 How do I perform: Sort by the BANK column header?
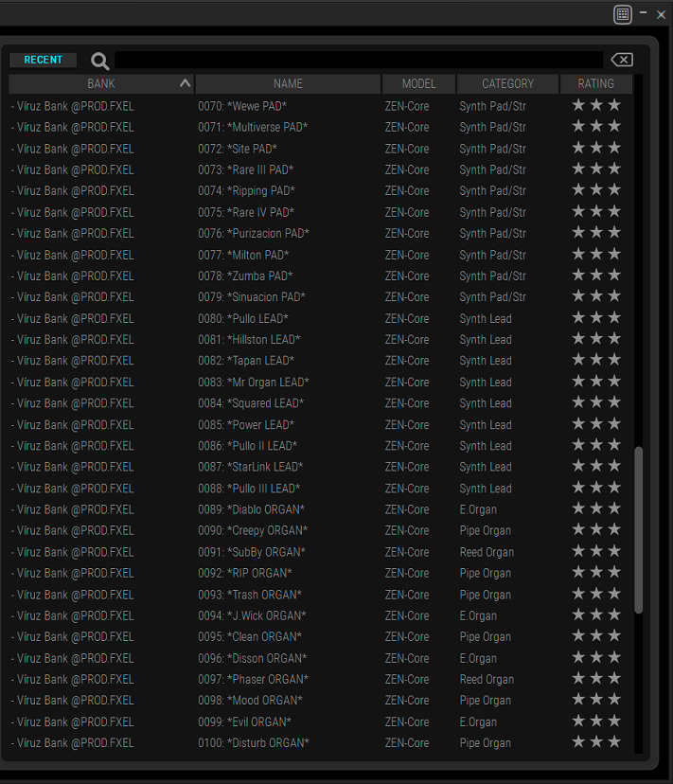tap(101, 84)
